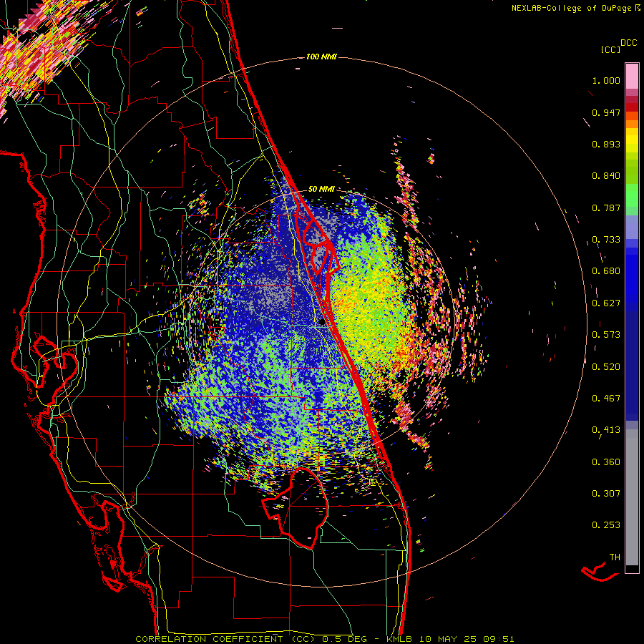The height and width of the screenshot is (644, 644).
Task: Click the 0.733 value on the color scale
Action: coord(606,240)
